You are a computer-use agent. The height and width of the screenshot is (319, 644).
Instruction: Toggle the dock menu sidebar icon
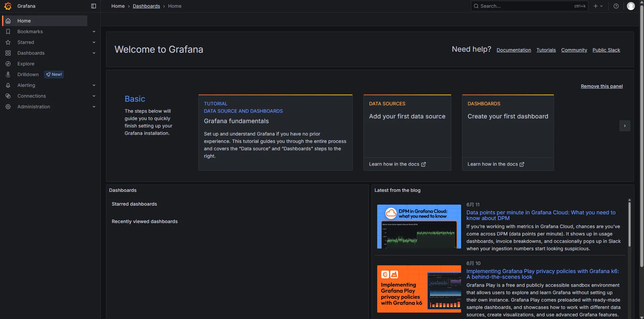[x=94, y=6]
